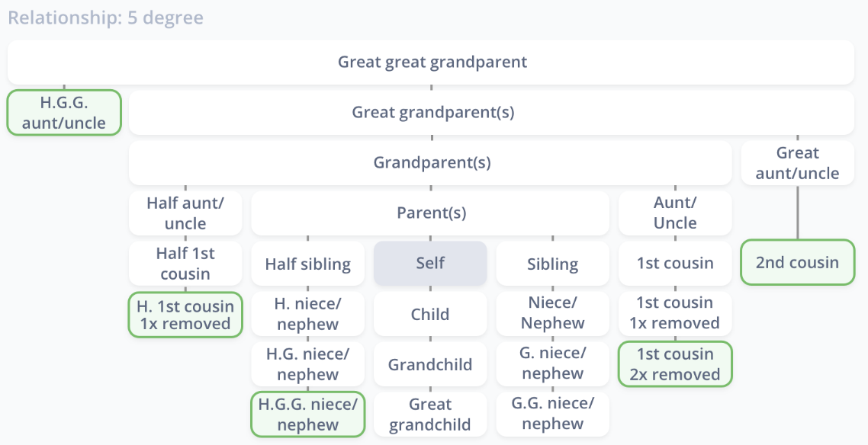The height and width of the screenshot is (445, 868).
Task: Select the 1st cousin 2x removed box
Action: pyautogui.click(x=675, y=364)
